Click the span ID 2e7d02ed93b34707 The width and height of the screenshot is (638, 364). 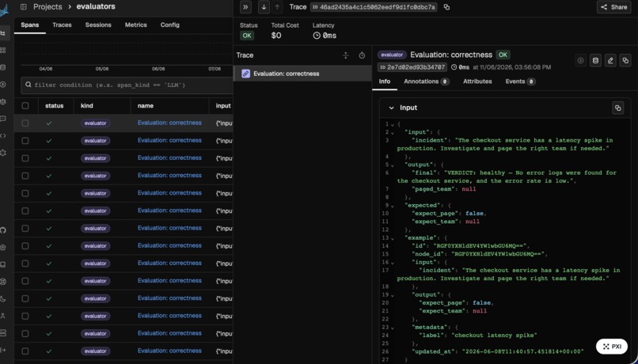click(412, 67)
